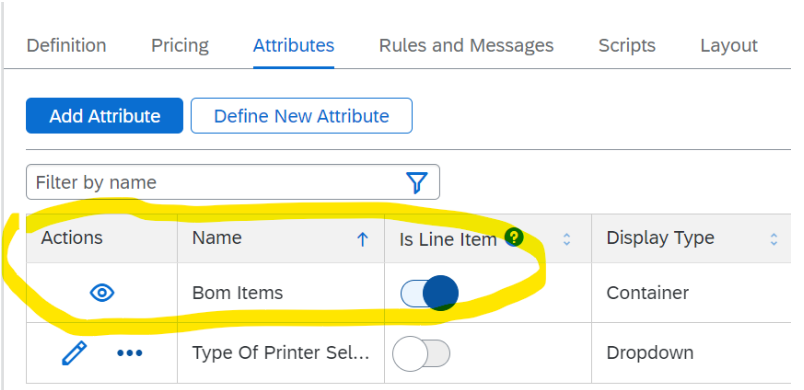Toggle Is Line Item for Bom Items
Screen dimensions: 804x390
coord(429,293)
